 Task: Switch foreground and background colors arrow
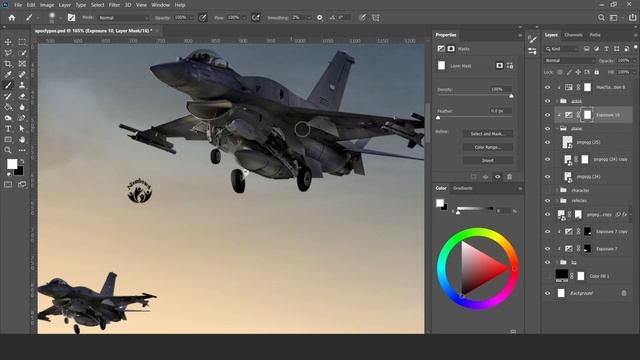[22, 161]
